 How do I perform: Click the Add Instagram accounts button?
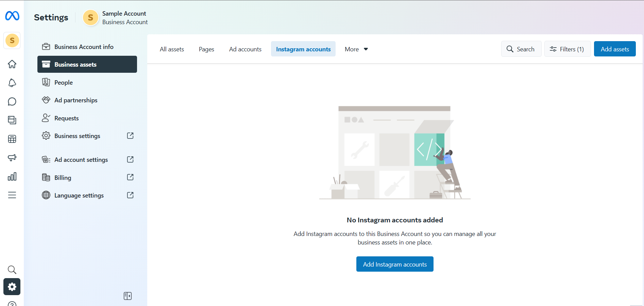pyautogui.click(x=395, y=264)
